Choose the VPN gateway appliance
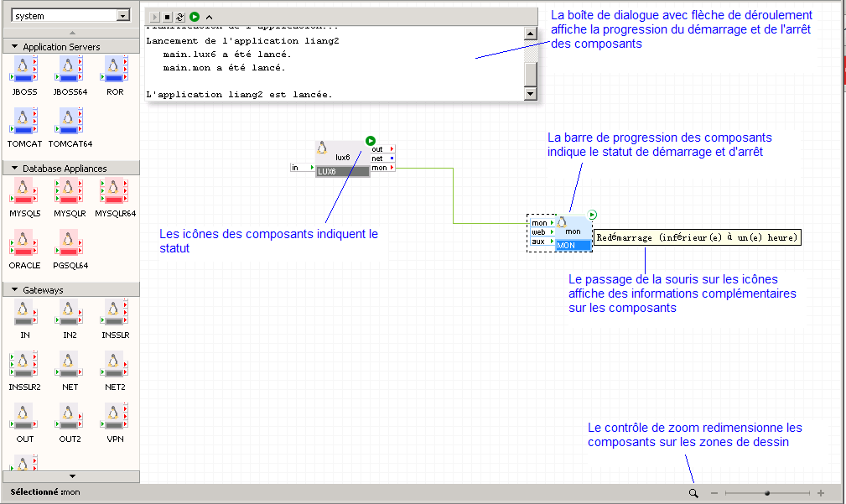846x504 pixels. pos(114,416)
